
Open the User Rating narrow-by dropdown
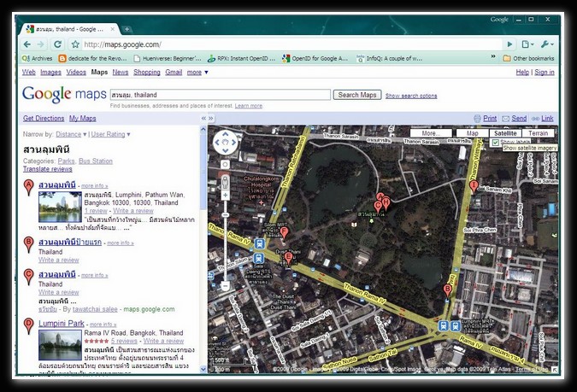[x=110, y=135]
